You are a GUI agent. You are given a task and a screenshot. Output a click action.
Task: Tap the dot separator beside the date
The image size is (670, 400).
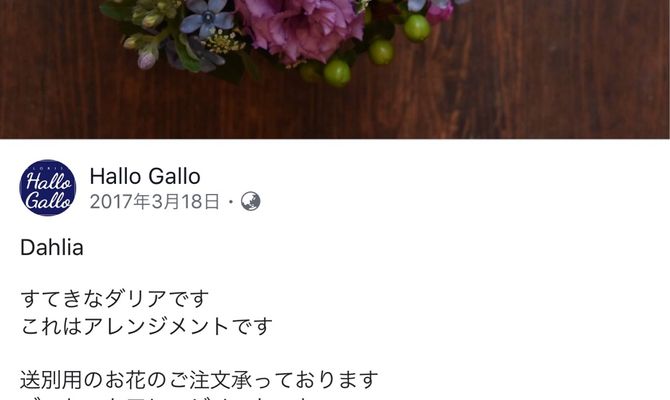(231, 202)
